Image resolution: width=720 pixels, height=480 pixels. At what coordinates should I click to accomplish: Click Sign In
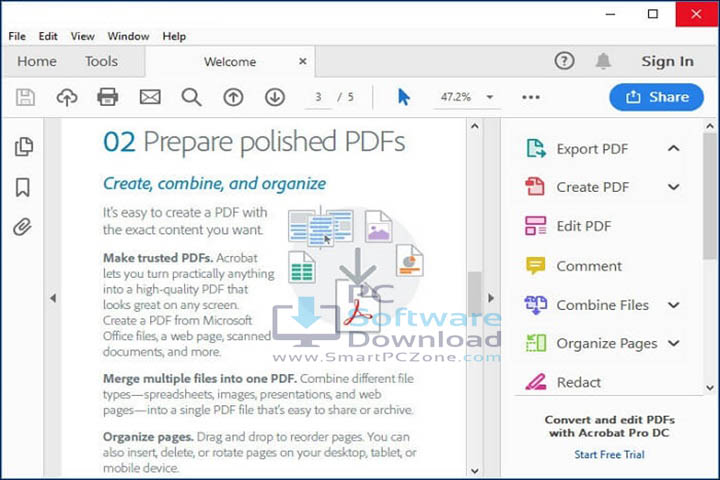668,61
